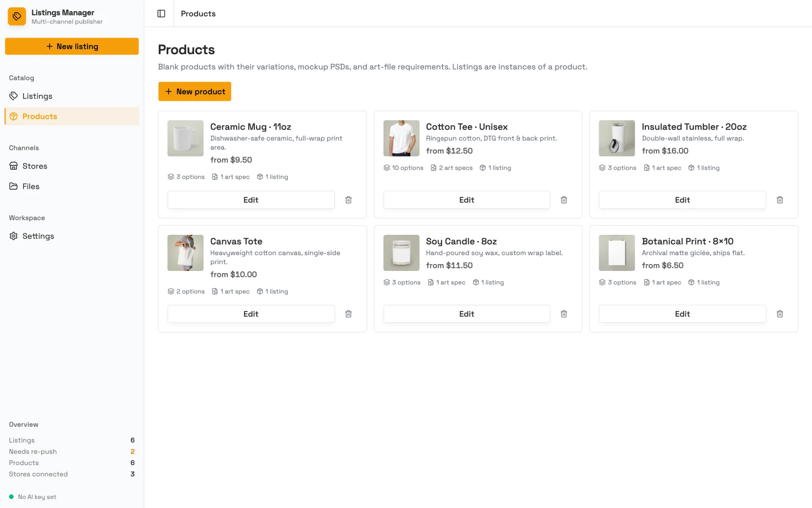Click "from $12.50" price on Cotton Tee
The image size is (812, 508).
[x=449, y=151]
